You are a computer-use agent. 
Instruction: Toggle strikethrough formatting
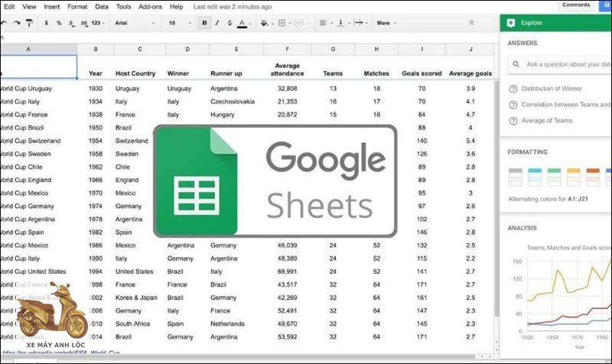[229, 23]
